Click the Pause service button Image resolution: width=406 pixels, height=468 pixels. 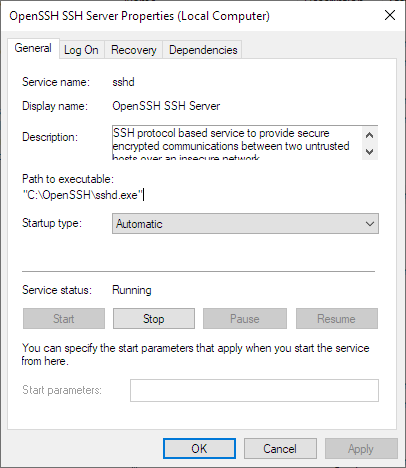245,319
